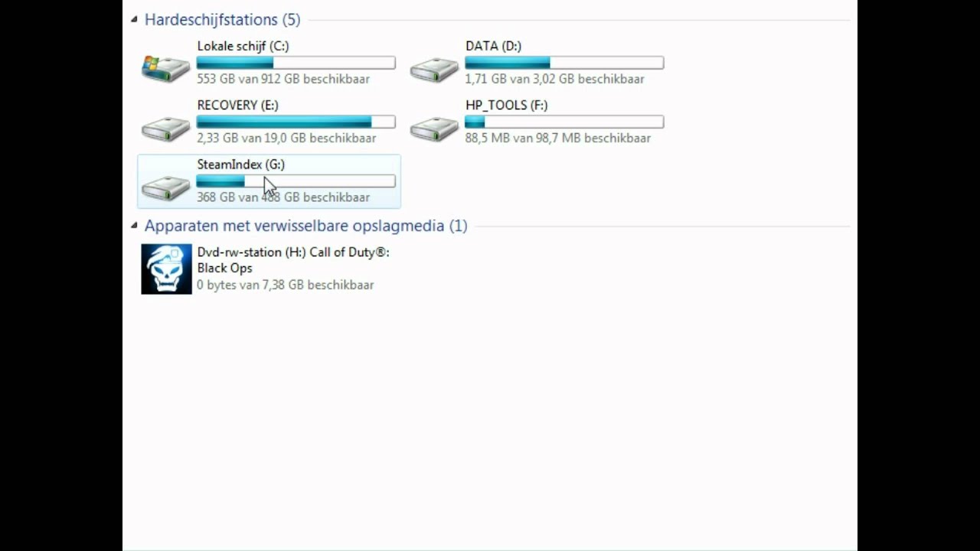Select the Lokale schijf (C:) drive icon
Image resolution: width=980 pixels, height=551 pixels.
166,68
